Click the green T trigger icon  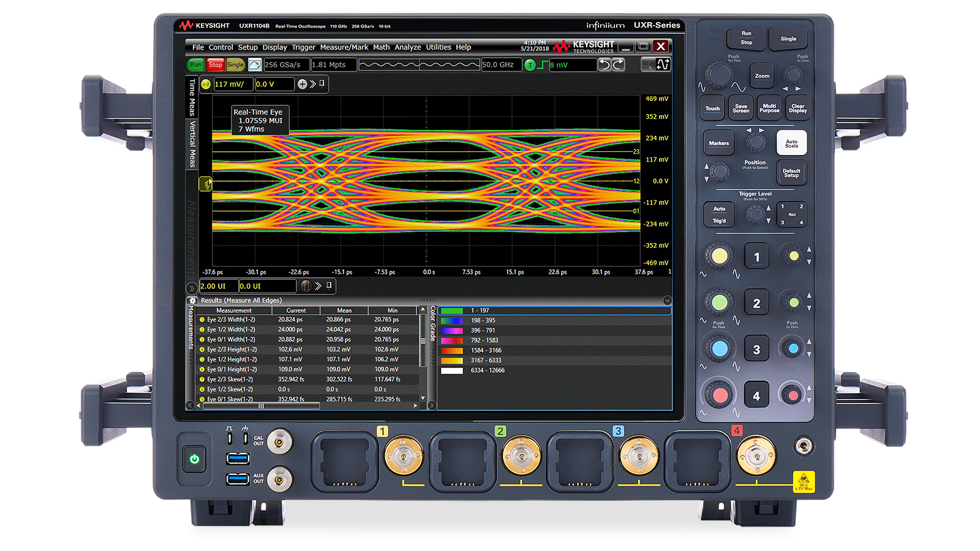pyautogui.click(x=530, y=65)
